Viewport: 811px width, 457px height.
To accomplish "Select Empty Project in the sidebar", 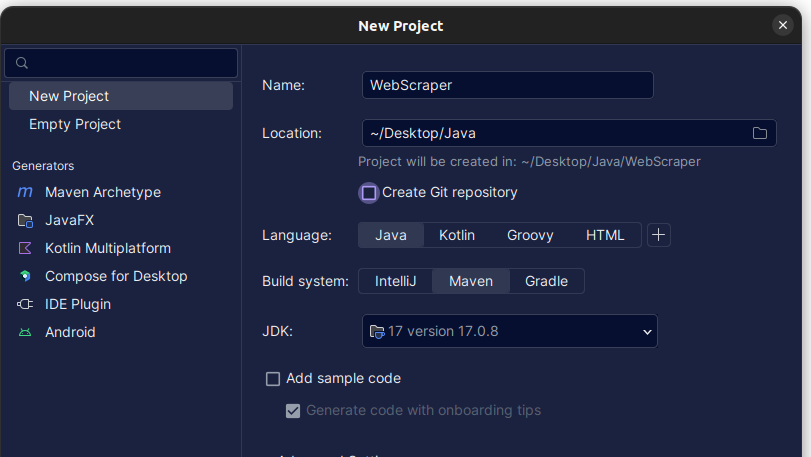I will [x=121, y=124].
